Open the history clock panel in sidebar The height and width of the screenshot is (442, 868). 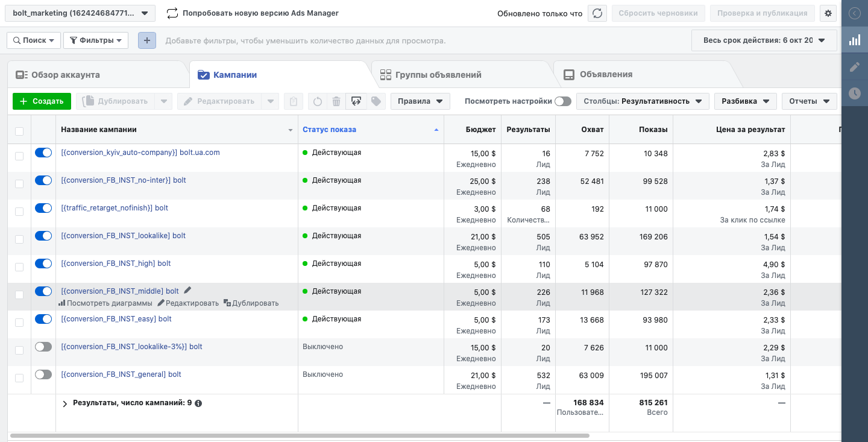(x=855, y=93)
